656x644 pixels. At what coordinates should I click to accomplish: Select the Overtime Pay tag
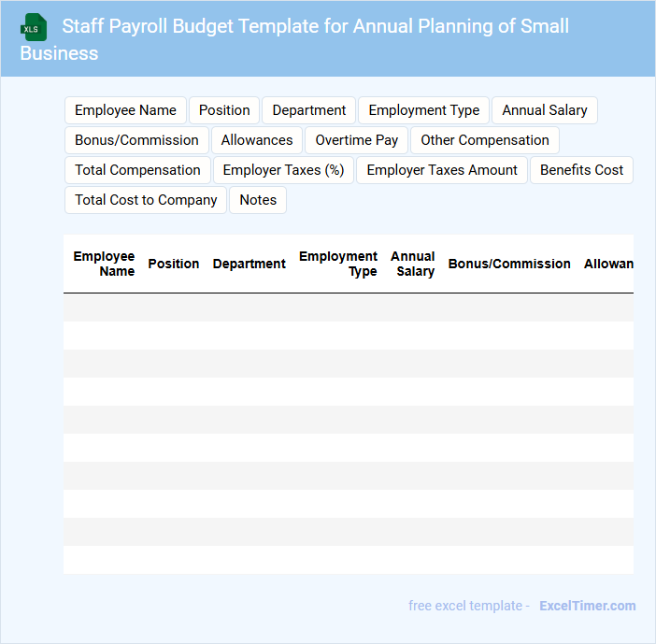(x=356, y=140)
